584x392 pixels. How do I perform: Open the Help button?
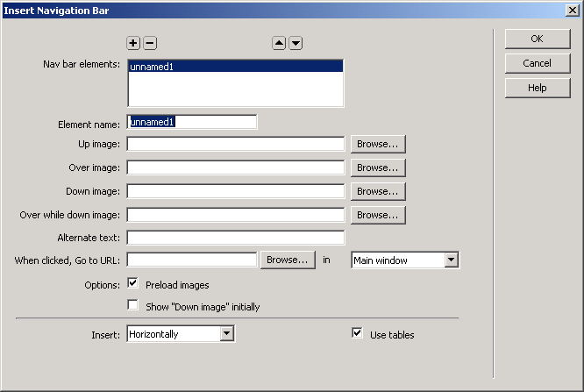(538, 88)
